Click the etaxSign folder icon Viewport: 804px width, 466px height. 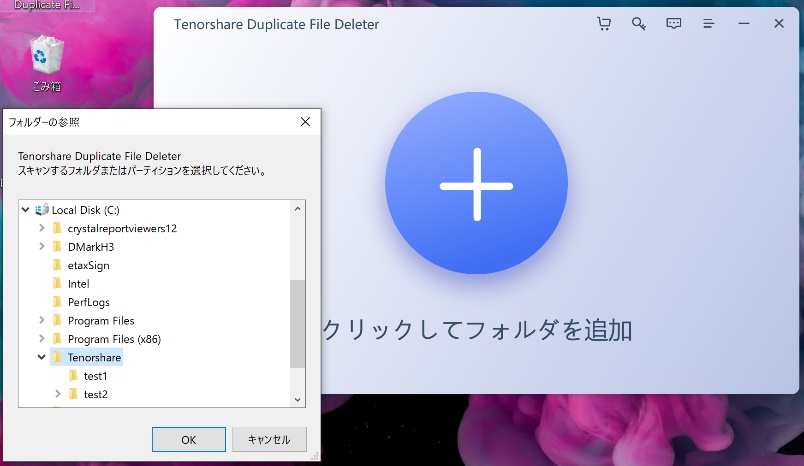click(x=57, y=265)
